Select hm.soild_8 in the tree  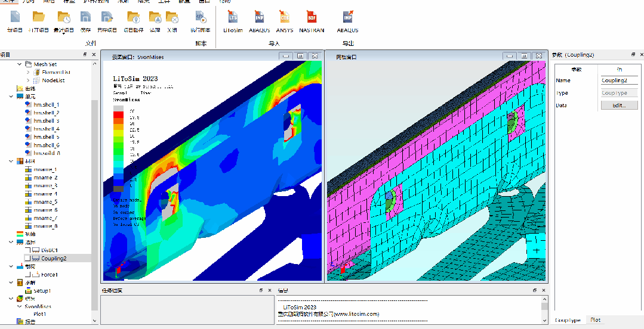tap(47, 153)
